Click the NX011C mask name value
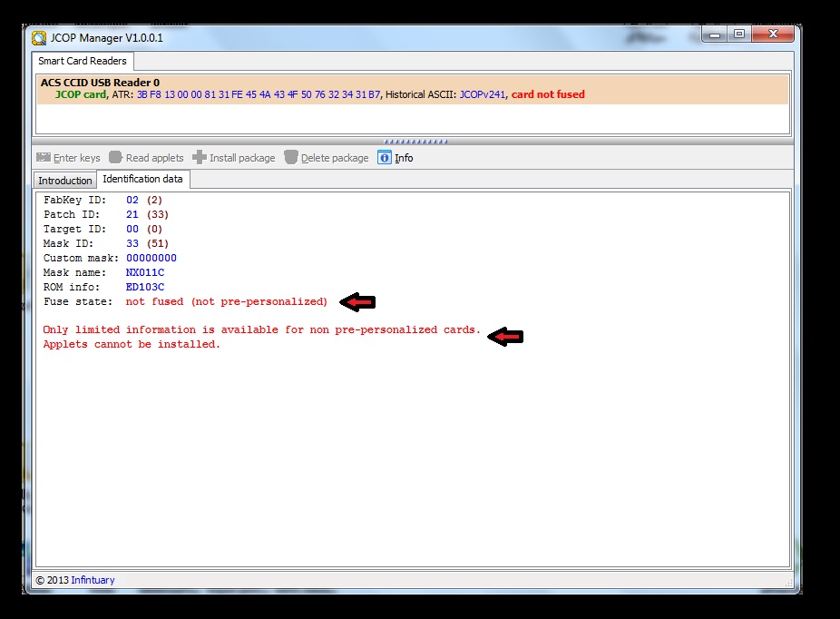 pos(145,273)
